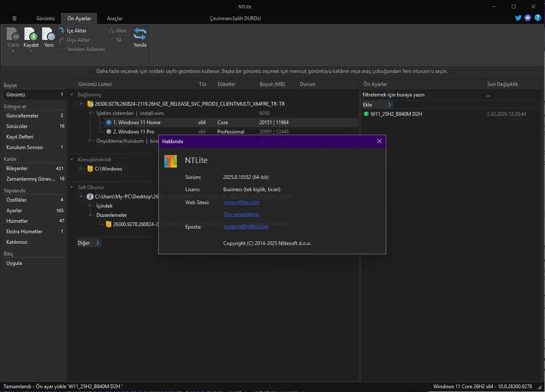This screenshot has height=392, width=545.
Task: Collapse the İşletim sistemleri install.wim node
Action: pyautogui.click(x=90, y=113)
